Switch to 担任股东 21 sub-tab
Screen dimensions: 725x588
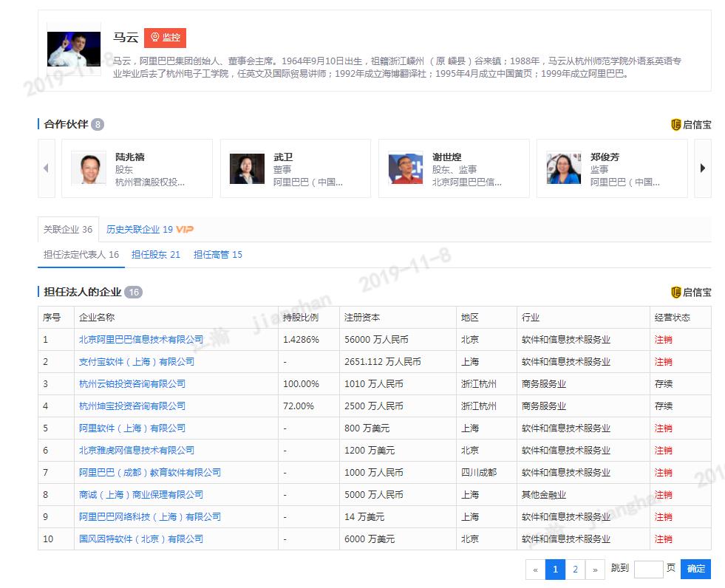(x=156, y=255)
